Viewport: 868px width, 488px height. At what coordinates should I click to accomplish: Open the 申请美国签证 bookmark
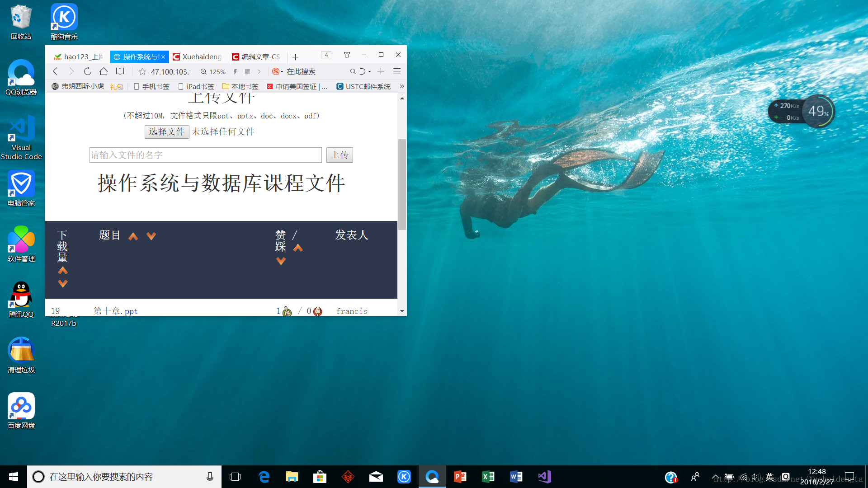coord(297,86)
